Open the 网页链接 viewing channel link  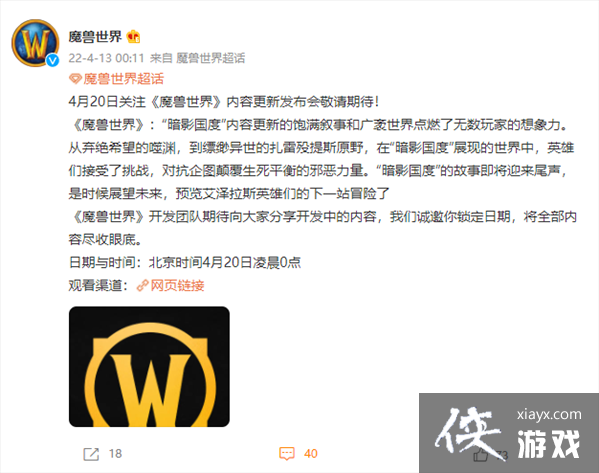177,285
